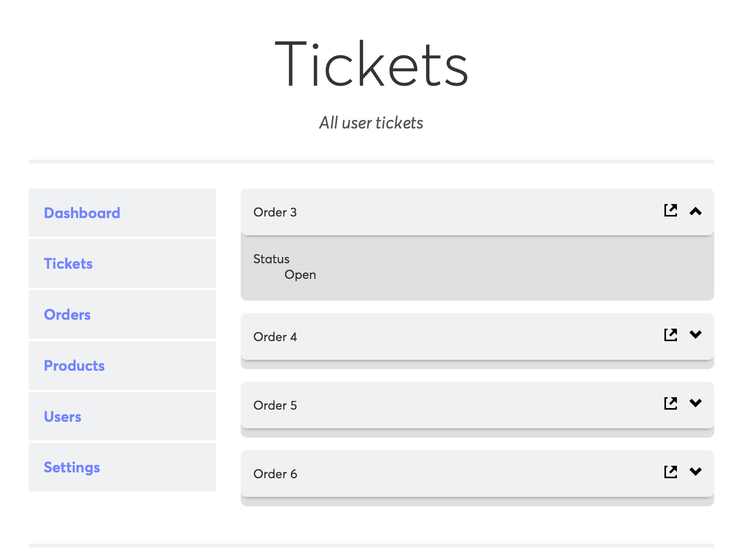The width and height of the screenshot is (740, 560).
Task: Click the Order 5 ticket title
Action: point(275,405)
